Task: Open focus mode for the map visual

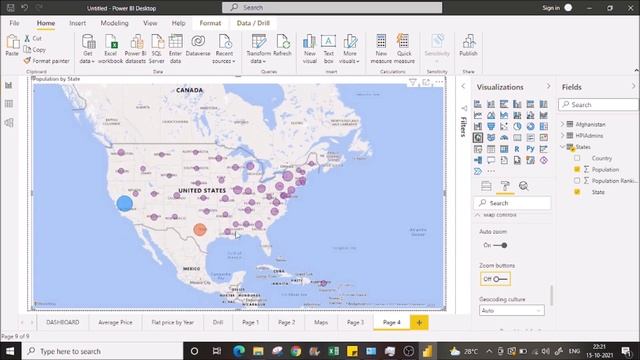Action: tap(426, 82)
